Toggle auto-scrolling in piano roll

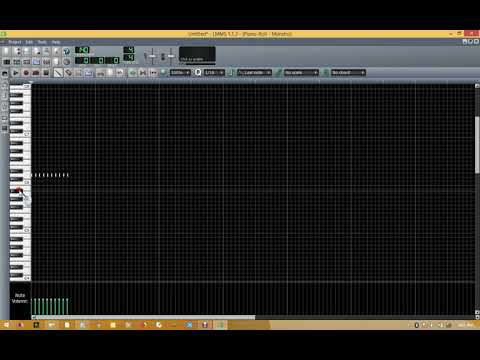pos(133,73)
